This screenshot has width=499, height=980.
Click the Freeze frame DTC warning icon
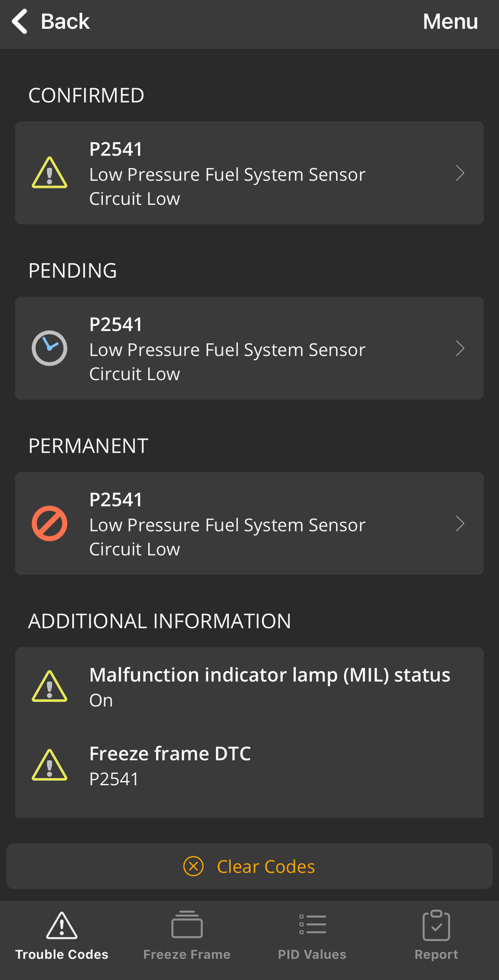[x=50, y=765]
